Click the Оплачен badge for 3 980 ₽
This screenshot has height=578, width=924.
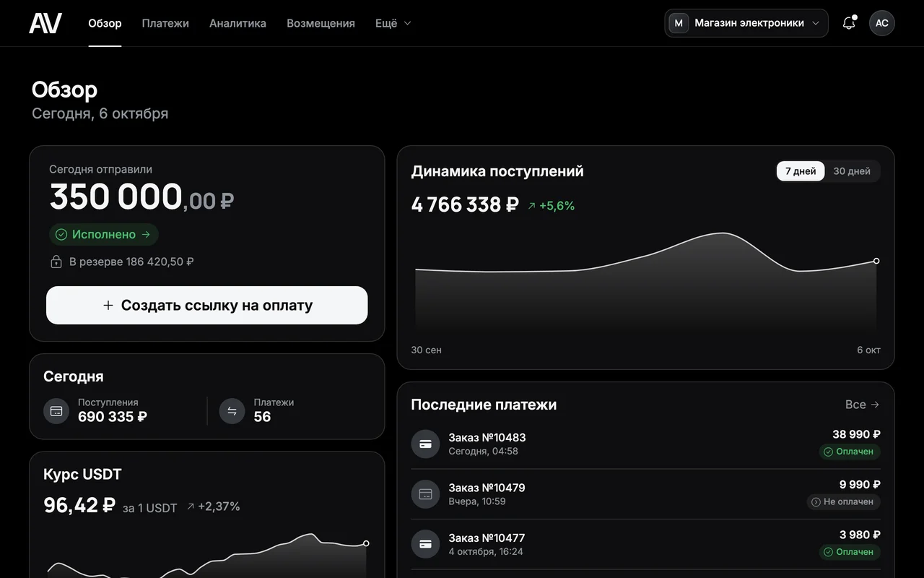point(850,552)
